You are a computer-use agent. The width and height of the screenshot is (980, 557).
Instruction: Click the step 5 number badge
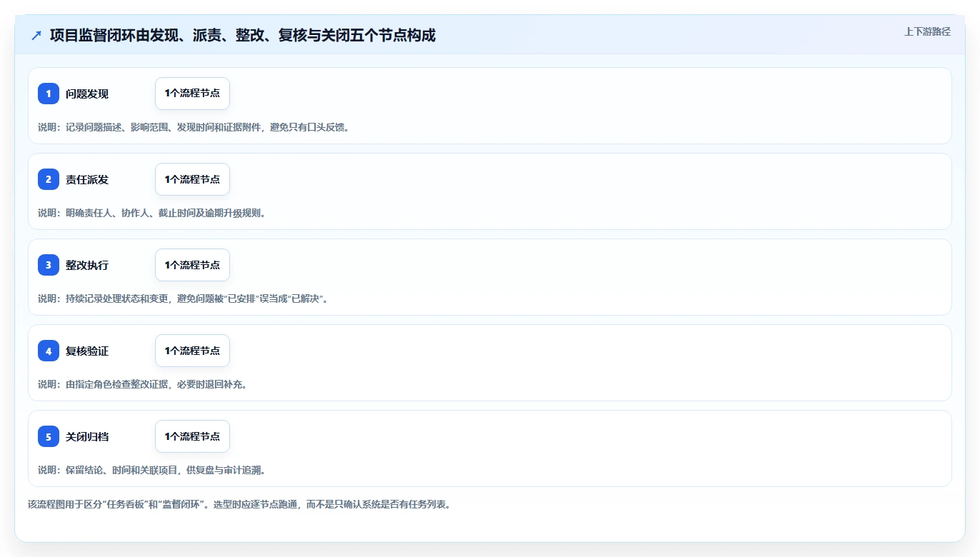click(49, 436)
